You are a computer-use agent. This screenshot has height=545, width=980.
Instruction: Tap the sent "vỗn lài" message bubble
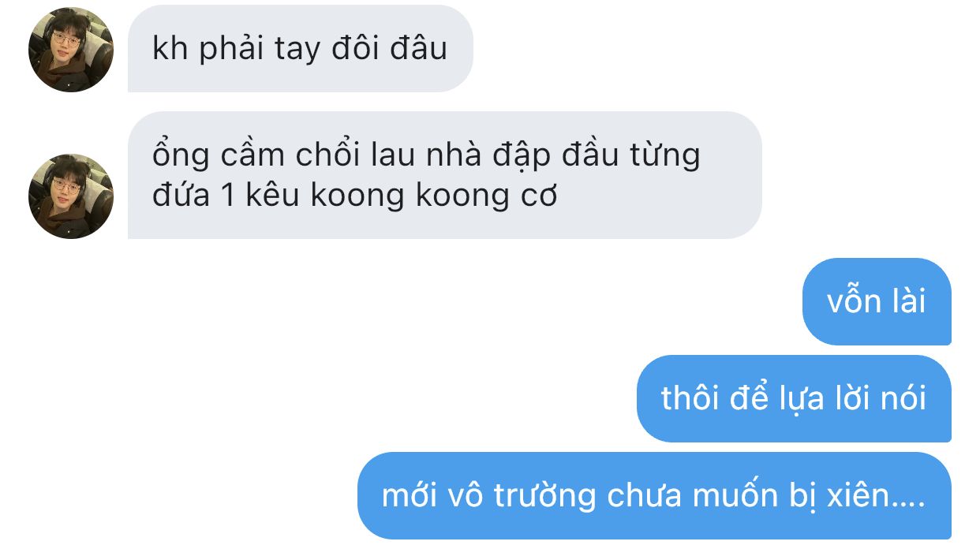(876, 301)
